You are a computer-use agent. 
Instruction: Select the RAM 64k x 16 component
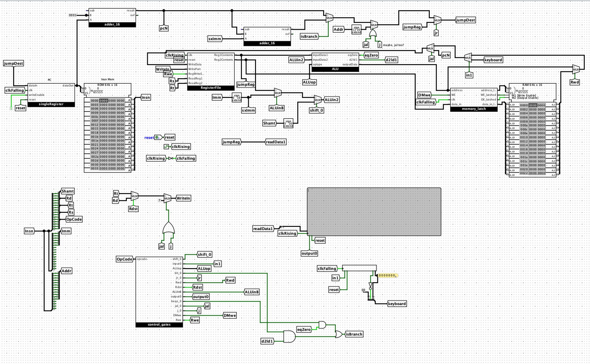pos(533,130)
